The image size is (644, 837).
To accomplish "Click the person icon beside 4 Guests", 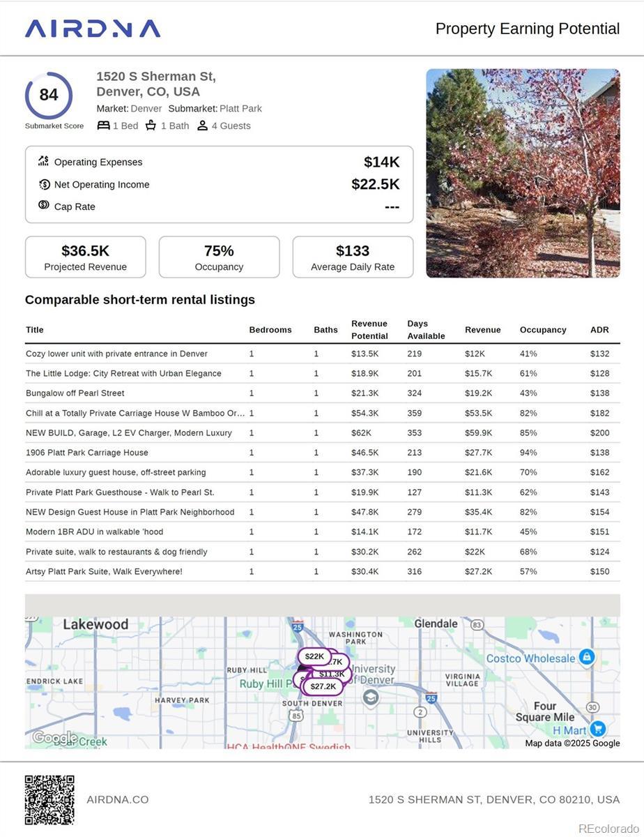I will coord(202,126).
